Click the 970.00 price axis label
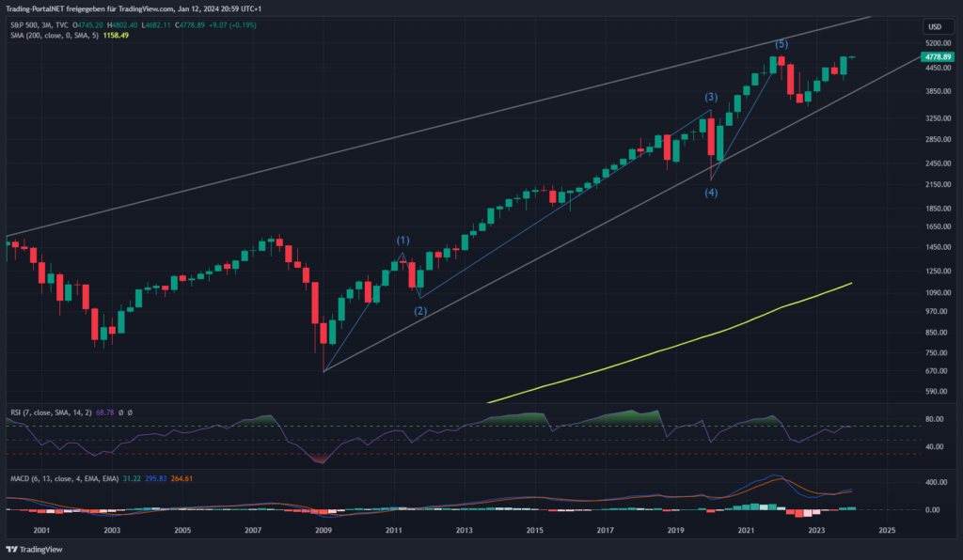Image resolution: width=963 pixels, height=560 pixels. click(x=938, y=312)
